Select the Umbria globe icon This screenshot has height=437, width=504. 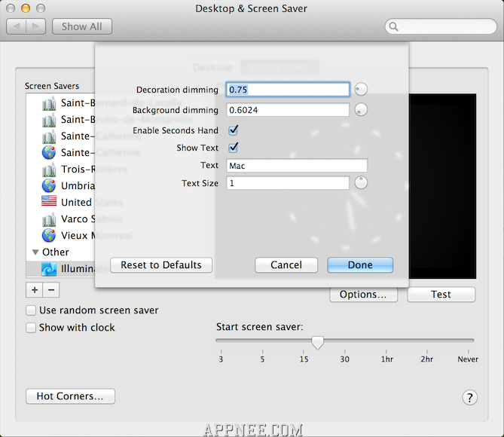pos(49,185)
